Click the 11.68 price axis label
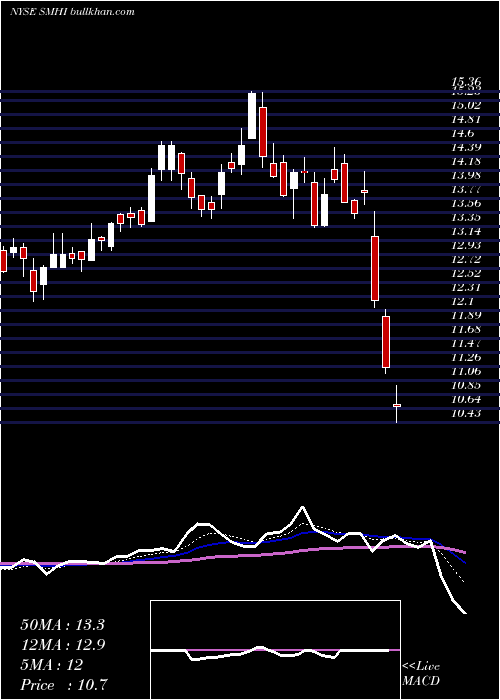The image size is (500, 700). click(466, 329)
